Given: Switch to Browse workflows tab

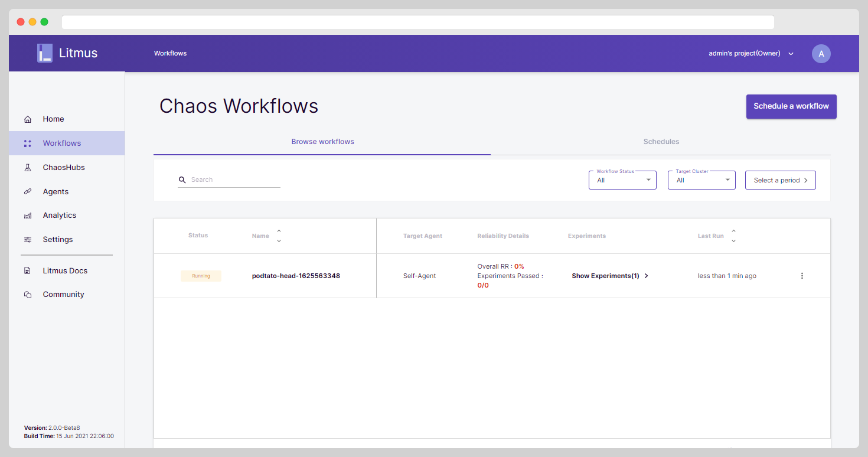Looking at the screenshot, I should 322,142.
